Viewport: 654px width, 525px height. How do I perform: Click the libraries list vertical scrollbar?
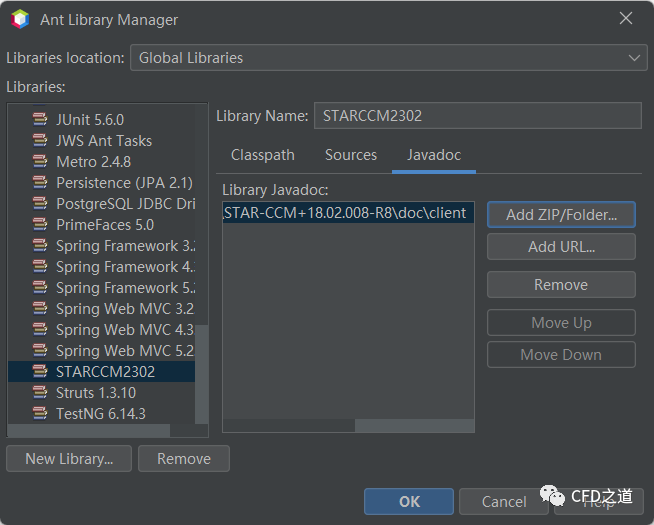[x=202, y=370]
